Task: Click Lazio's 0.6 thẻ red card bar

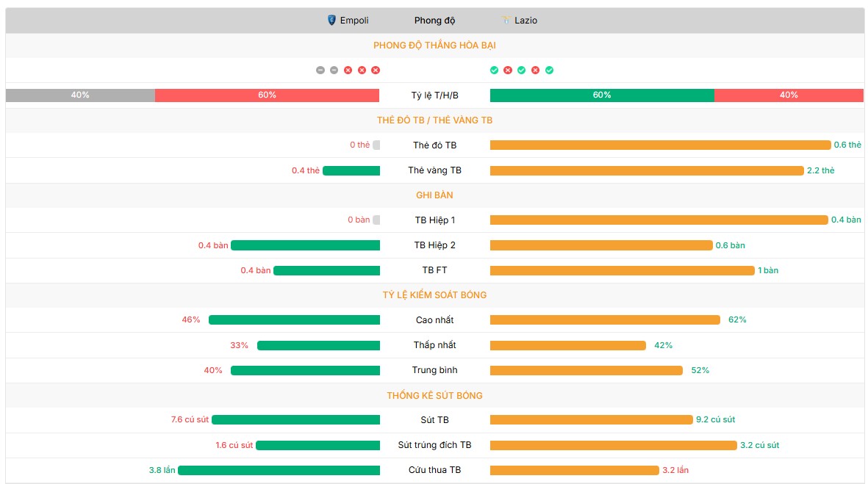Action: pos(661,145)
